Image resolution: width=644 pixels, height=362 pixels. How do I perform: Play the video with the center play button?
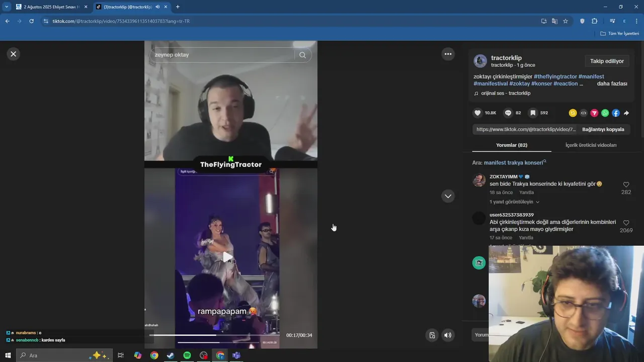coord(228,257)
